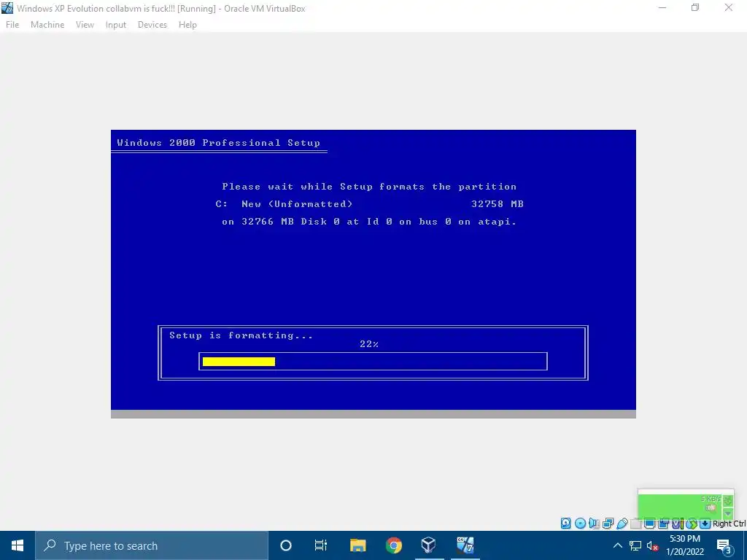The width and height of the screenshot is (747, 560).
Task: Open the Windows Start menu
Action: tap(18, 545)
